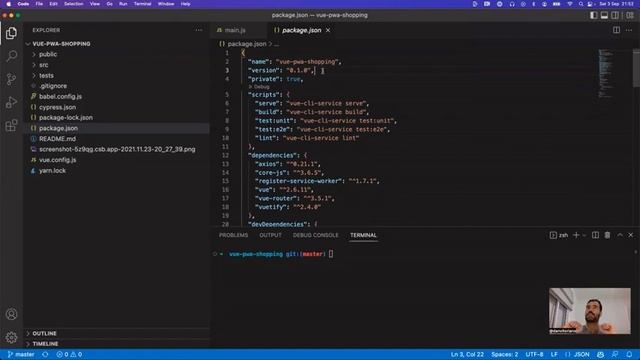The height and width of the screenshot is (360, 640).
Task: Toggle panel layout icon in title bar
Action: coord(604,15)
